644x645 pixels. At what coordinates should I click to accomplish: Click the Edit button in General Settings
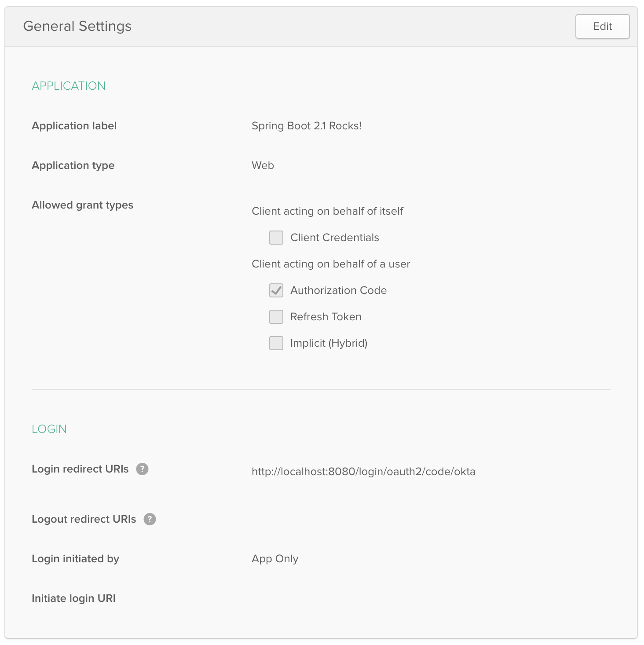[602, 26]
